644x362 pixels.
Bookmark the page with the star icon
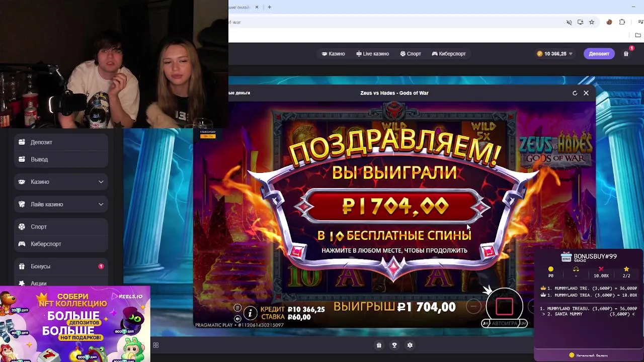pos(592,22)
